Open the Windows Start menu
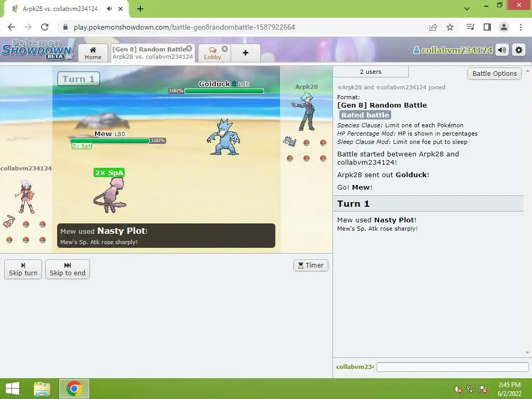 12,389
